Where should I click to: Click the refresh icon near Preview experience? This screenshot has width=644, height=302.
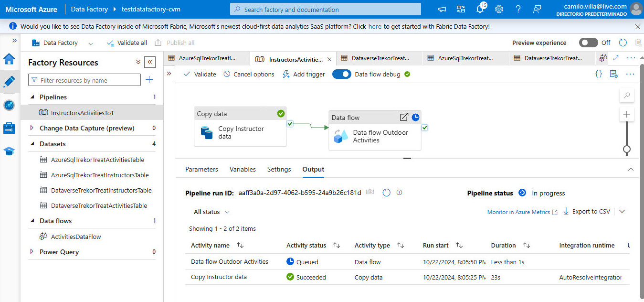click(x=623, y=43)
